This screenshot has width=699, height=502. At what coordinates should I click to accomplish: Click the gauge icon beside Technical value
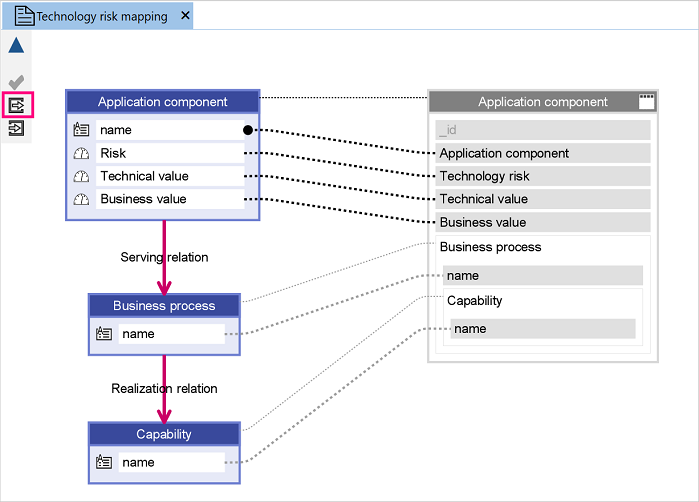pyautogui.click(x=81, y=176)
